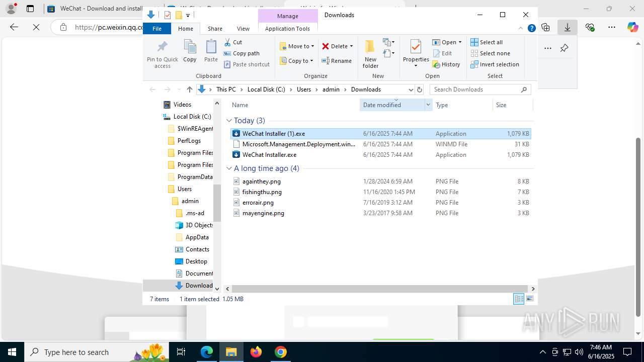Minimize the ribbon with chevron
Image resolution: width=644 pixels, height=362 pixels.
(x=521, y=29)
